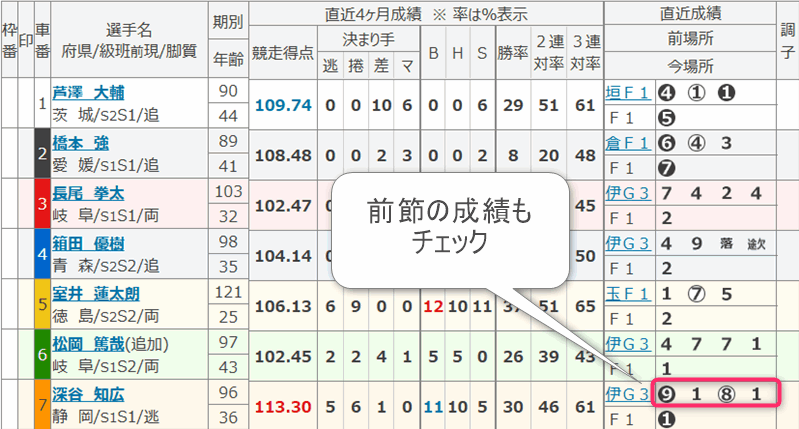Viewport: 799px width, 429px height.
Task: Click red B value 12 for 室井
Action: point(433,306)
